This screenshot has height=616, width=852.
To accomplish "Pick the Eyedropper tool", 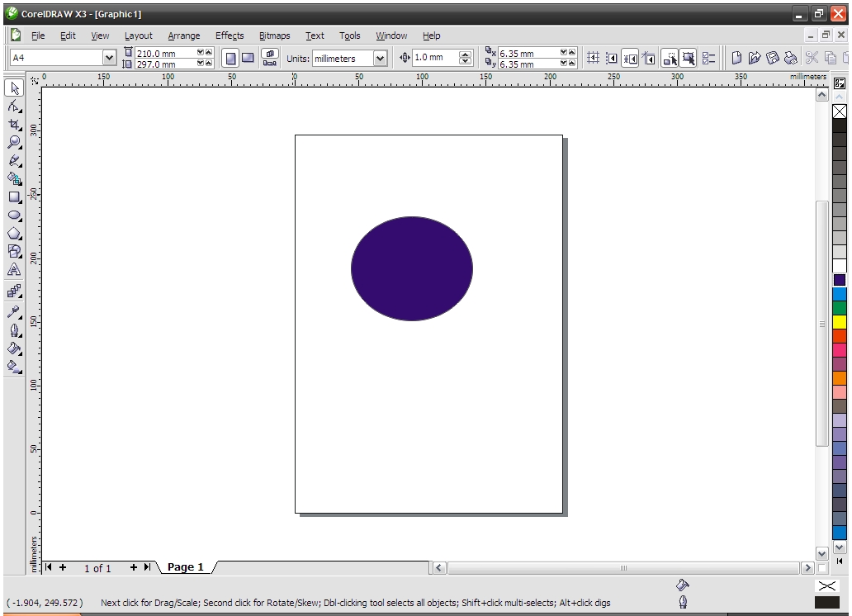I will [13, 311].
